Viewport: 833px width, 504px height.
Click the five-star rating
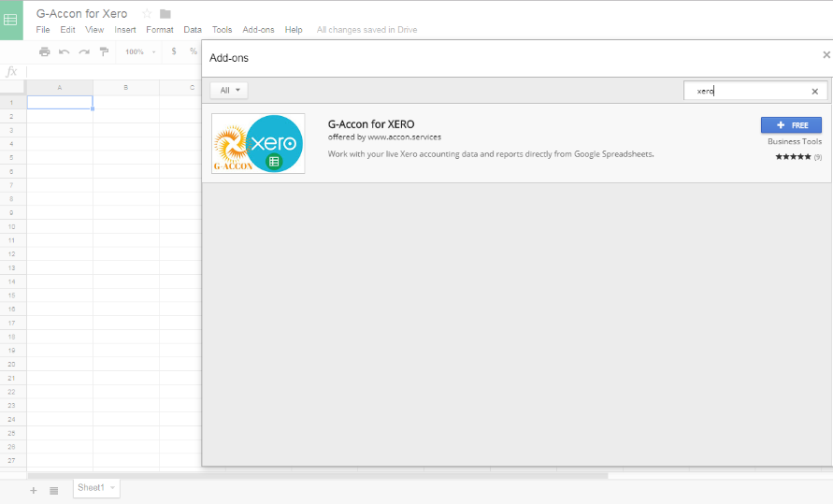pos(793,157)
